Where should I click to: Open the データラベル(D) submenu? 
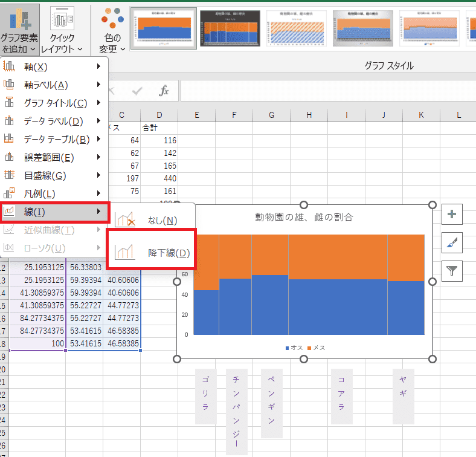pos(54,122)
